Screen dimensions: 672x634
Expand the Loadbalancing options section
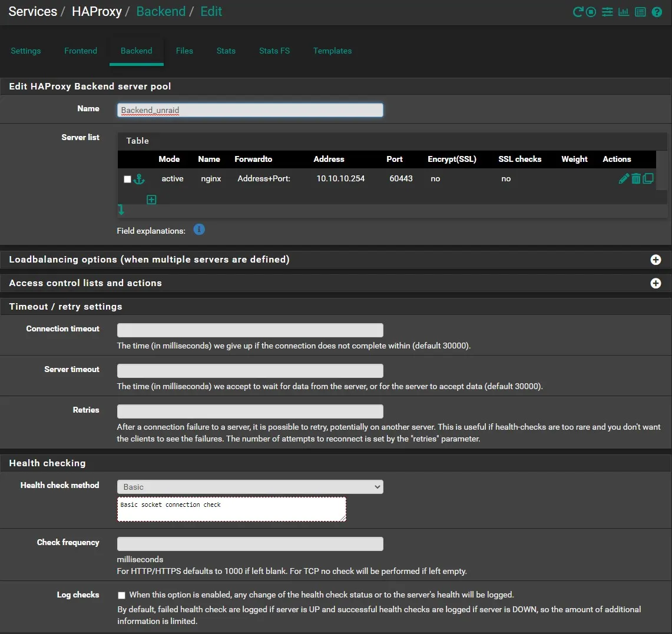click(656, 260)
